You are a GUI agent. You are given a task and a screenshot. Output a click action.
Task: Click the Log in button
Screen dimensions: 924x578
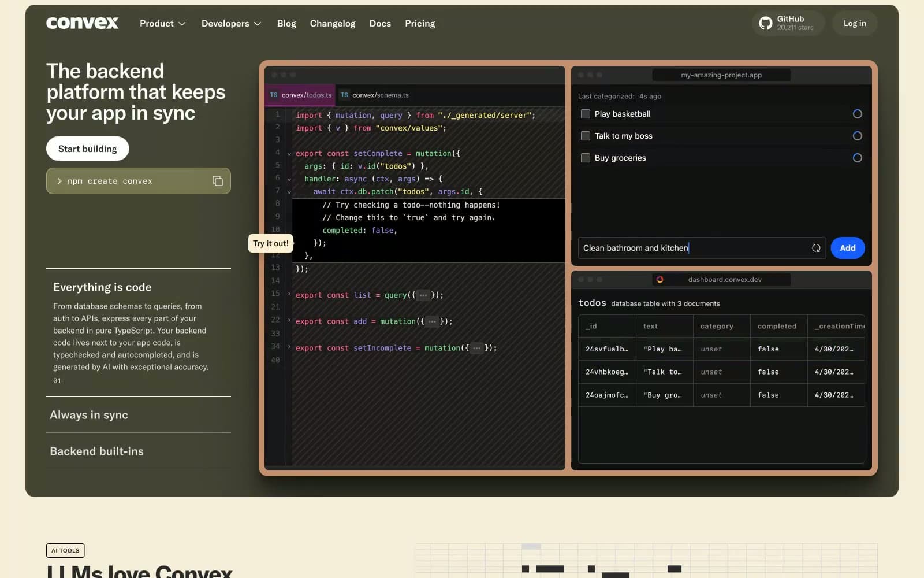[x=855, y=23]
